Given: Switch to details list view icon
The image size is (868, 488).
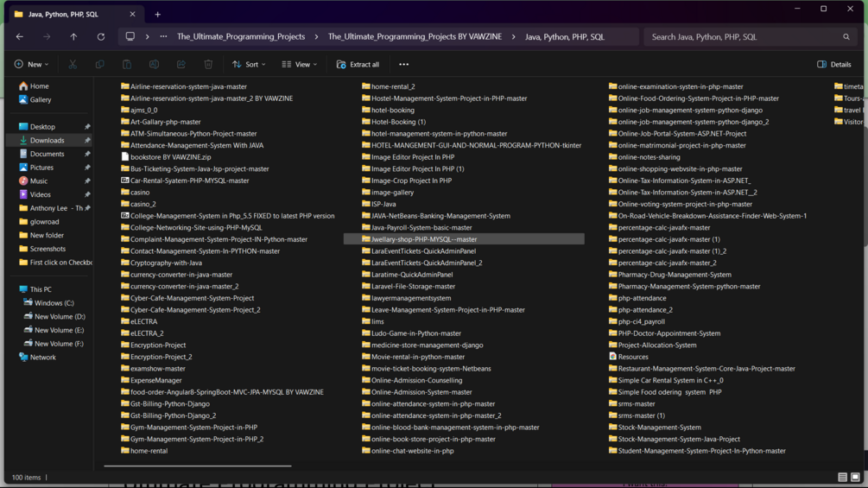Looking at the screenshot, I should (x=843, y=477).
